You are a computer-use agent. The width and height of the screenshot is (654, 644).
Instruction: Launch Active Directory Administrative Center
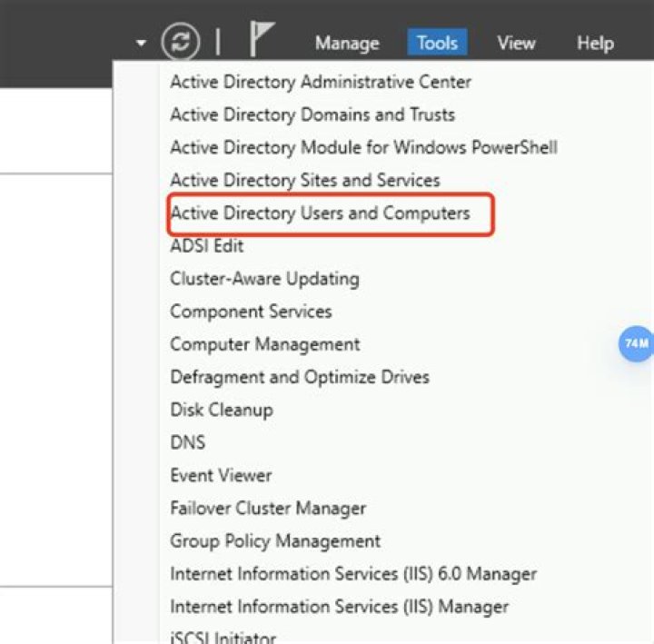(321, 82)
